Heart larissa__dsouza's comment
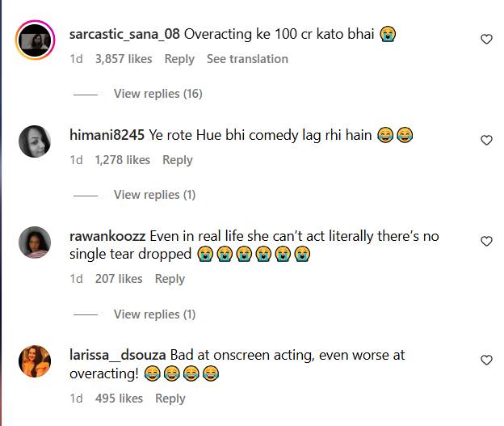The height and width of the screenshot is (426, 504). [486, 360]
